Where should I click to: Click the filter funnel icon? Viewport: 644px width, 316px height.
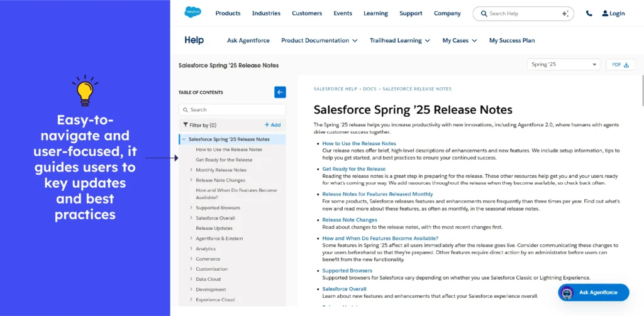tap(186, 125)
